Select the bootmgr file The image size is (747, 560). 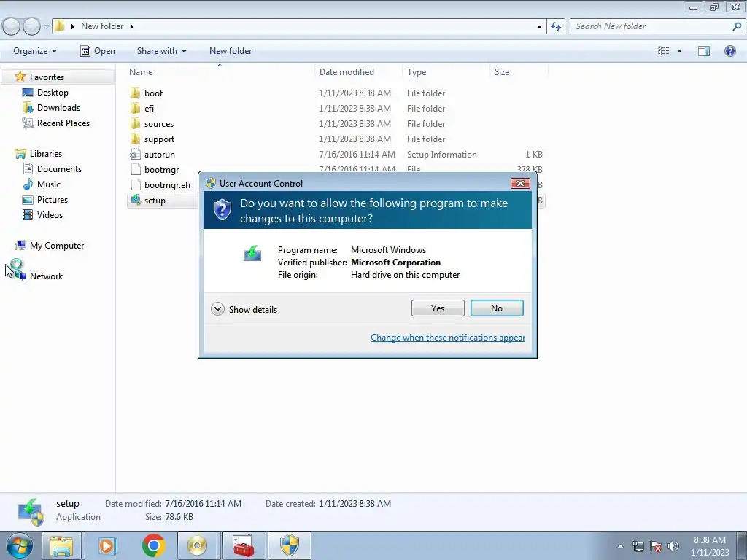161,169
